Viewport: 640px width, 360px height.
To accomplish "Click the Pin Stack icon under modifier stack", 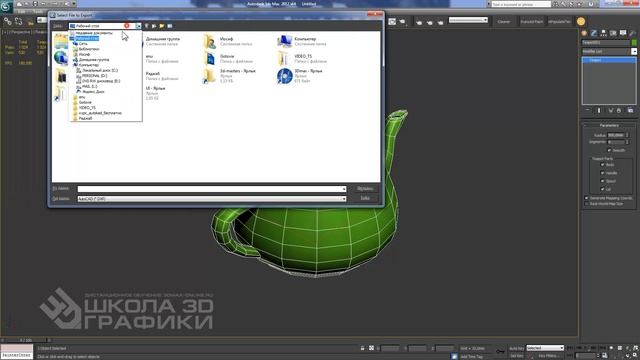I will point(588,111).
